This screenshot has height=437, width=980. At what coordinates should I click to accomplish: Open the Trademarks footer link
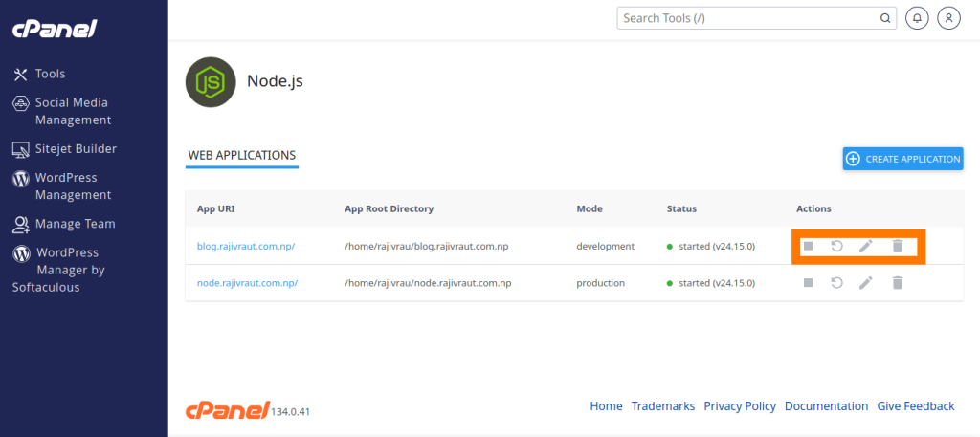663,406
